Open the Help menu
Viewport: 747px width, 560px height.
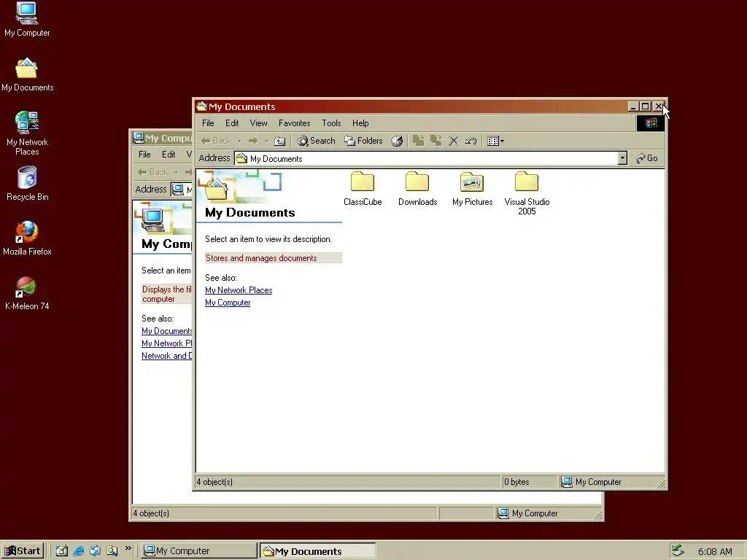pos(360,123)
